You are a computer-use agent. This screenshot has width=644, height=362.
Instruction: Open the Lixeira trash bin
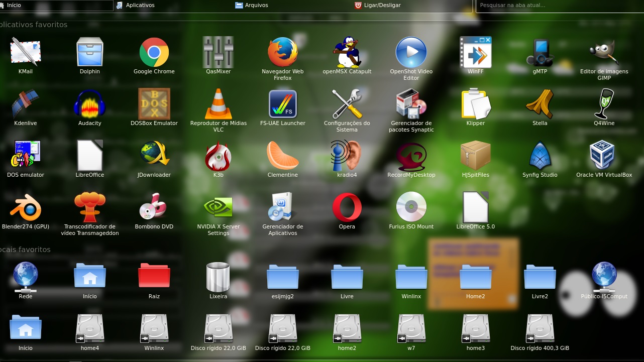pos(218,277)
